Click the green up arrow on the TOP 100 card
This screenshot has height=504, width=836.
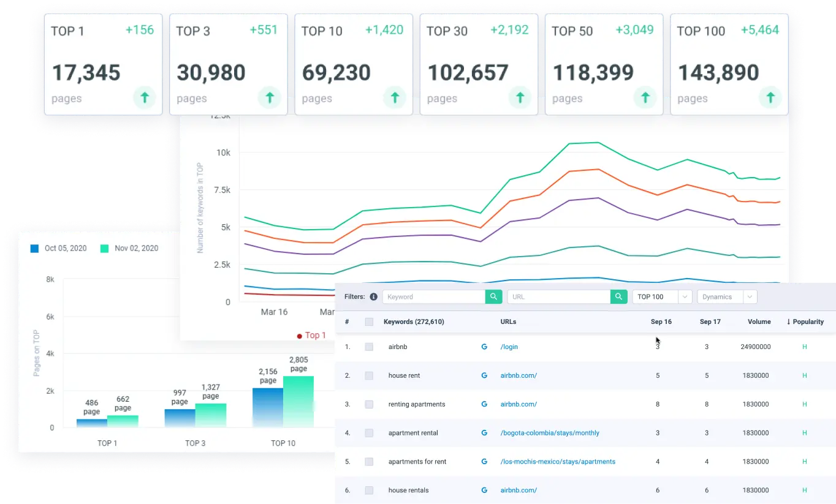770,97
